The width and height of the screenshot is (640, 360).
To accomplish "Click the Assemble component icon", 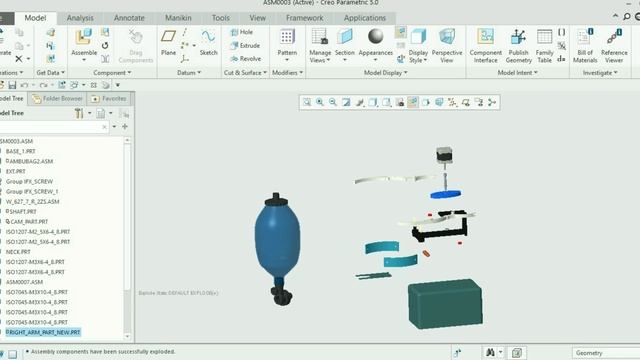I will coord(83,37).
